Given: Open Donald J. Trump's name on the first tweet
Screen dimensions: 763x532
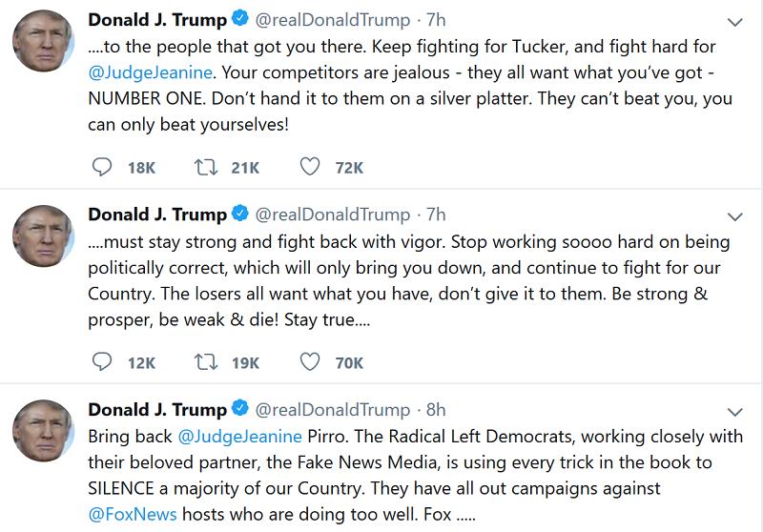Looking at the screenshot, I should point(157,21).
